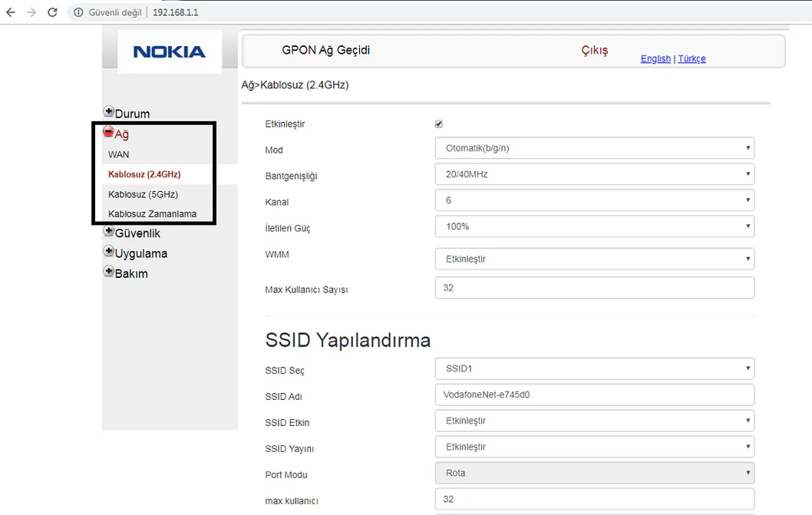Image resolution: width=812 pixels, height=515 pixels.
Task: Click the Güvenli değil info icon
Action: (x=78, y=12)
